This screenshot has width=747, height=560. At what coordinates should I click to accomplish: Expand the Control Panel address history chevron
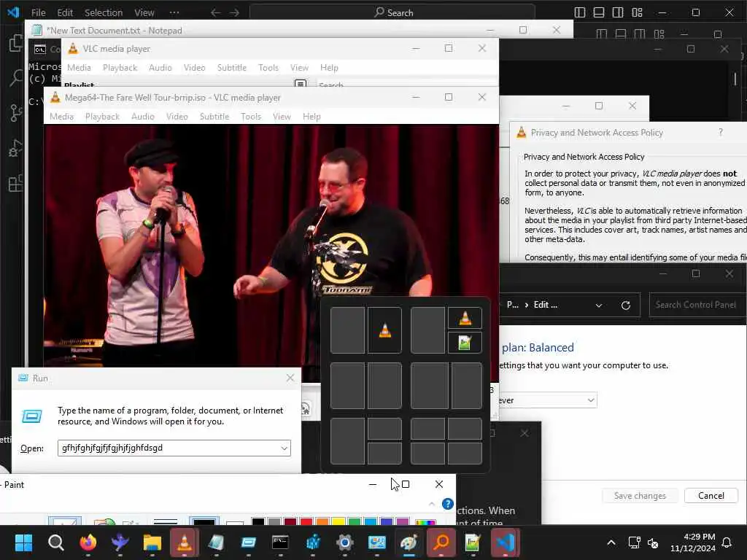[x=599, y=306]
